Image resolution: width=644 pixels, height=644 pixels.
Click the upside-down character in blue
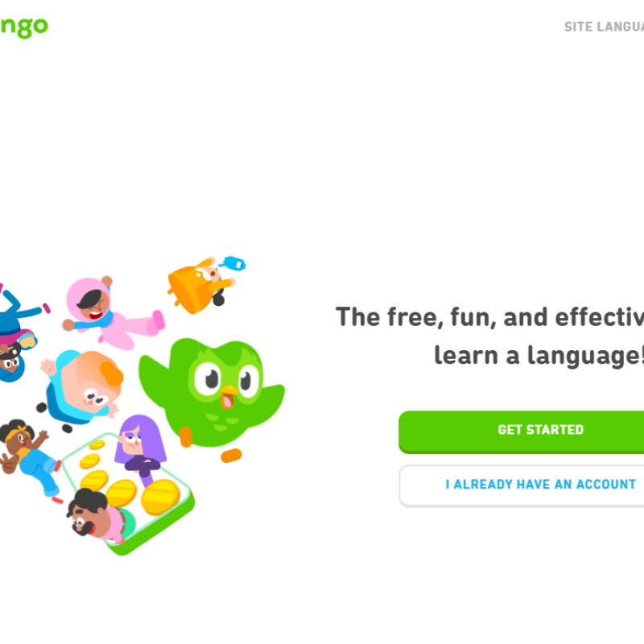pos(19,332)
